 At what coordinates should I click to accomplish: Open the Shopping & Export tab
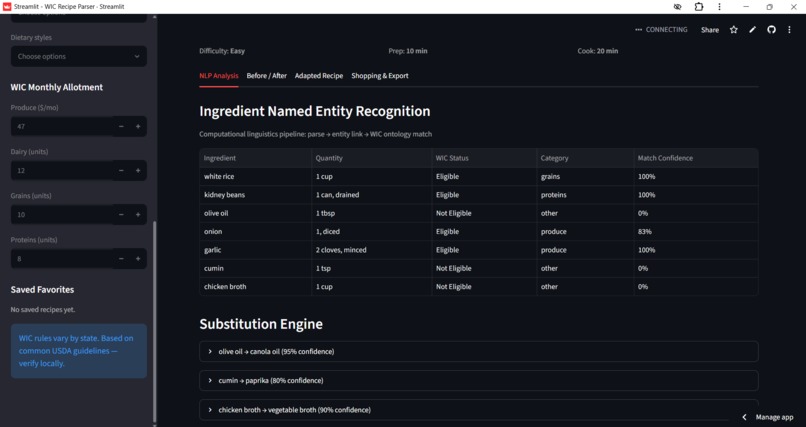[380, 76]
